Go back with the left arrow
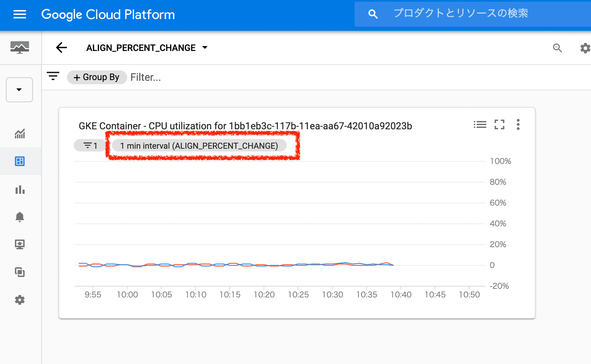The image size is (591, 364). [61, 47]
